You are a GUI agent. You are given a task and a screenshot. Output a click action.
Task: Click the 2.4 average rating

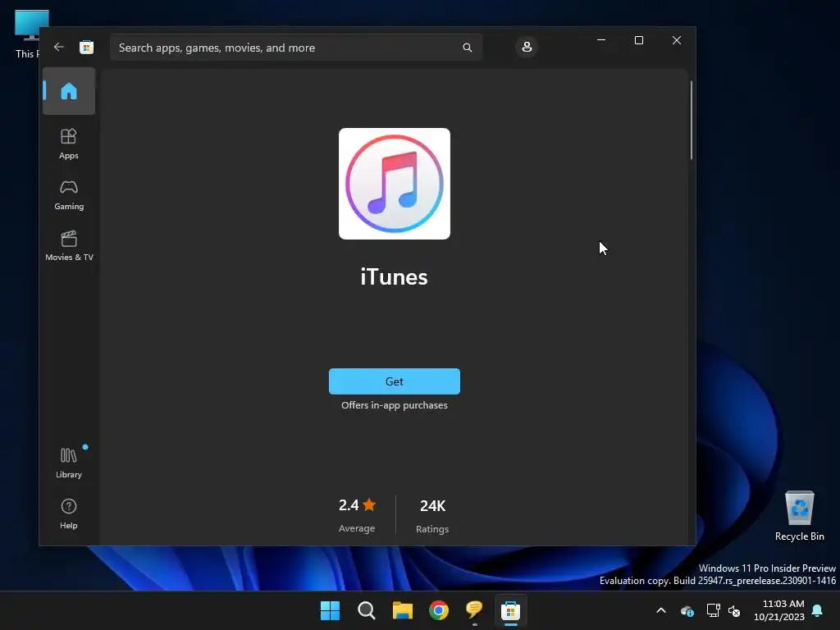click(x=348, y=505)
